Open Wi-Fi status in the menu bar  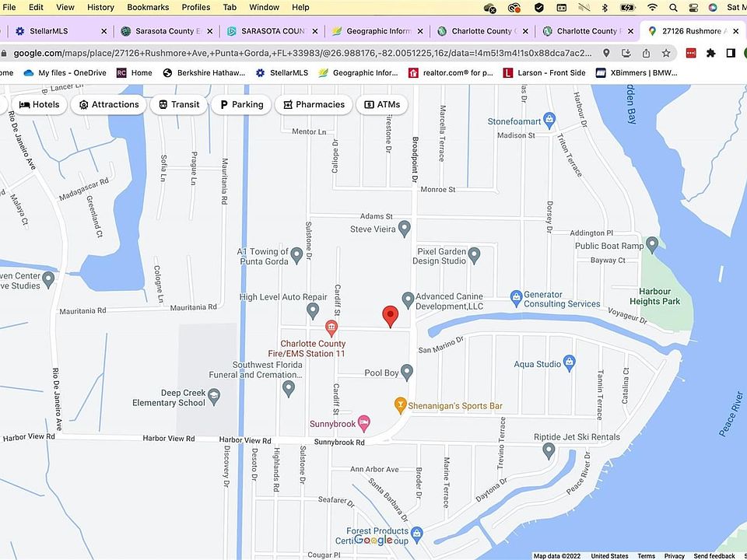coord(652,7)
